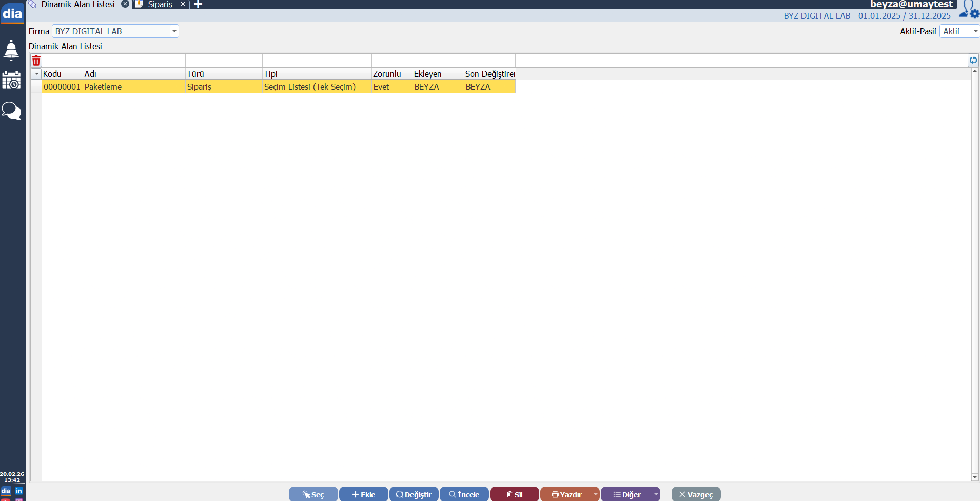The height and width of the screenshot is (501, 980).
Task: Expand the Diğer button dropdown arrow
Action: tap(656, 494)
